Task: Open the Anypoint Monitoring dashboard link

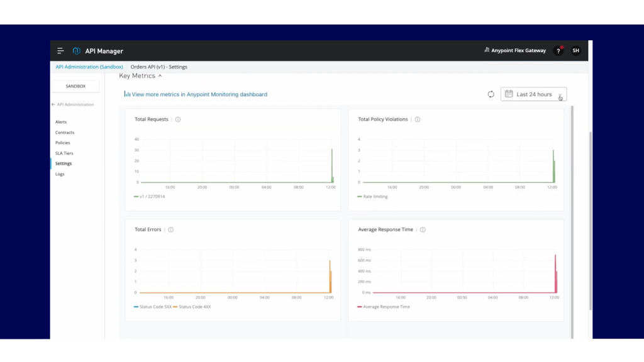Action: pyautogui.click(x=199, y=94)
